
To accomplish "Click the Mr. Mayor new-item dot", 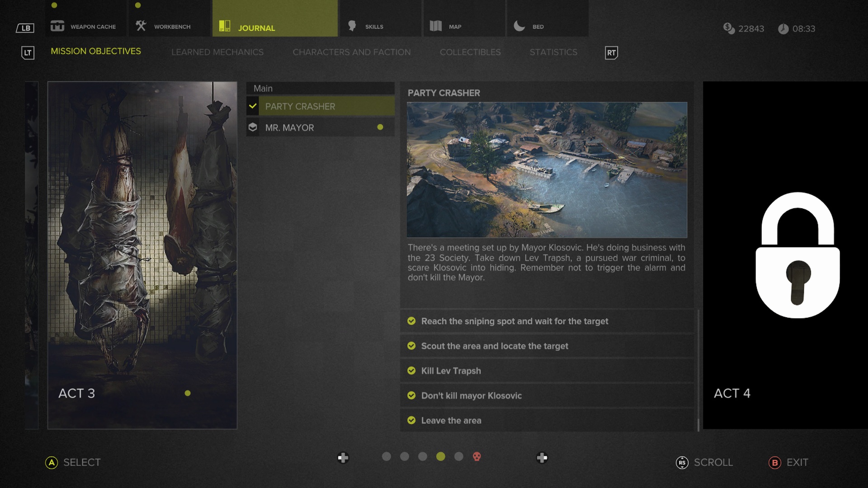I will pos(380,127).
